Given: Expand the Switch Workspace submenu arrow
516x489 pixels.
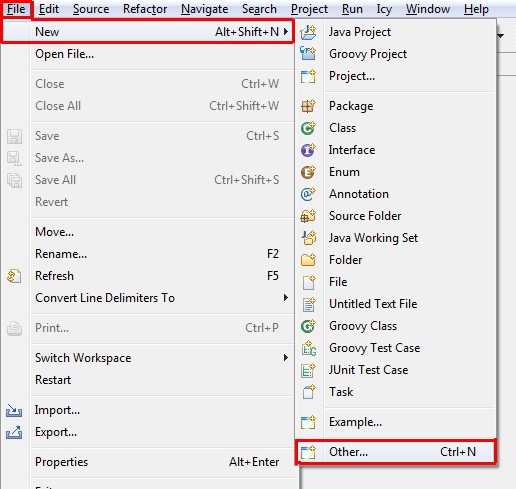Looking at the screenshot, I should click(x=286, y=358).
